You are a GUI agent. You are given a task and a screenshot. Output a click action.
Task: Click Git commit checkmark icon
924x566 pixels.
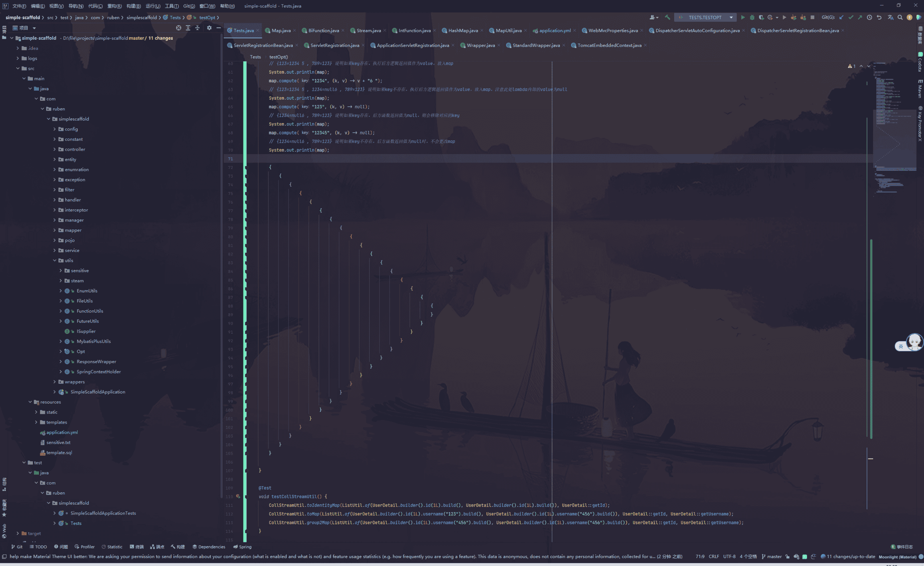(851, 17)
